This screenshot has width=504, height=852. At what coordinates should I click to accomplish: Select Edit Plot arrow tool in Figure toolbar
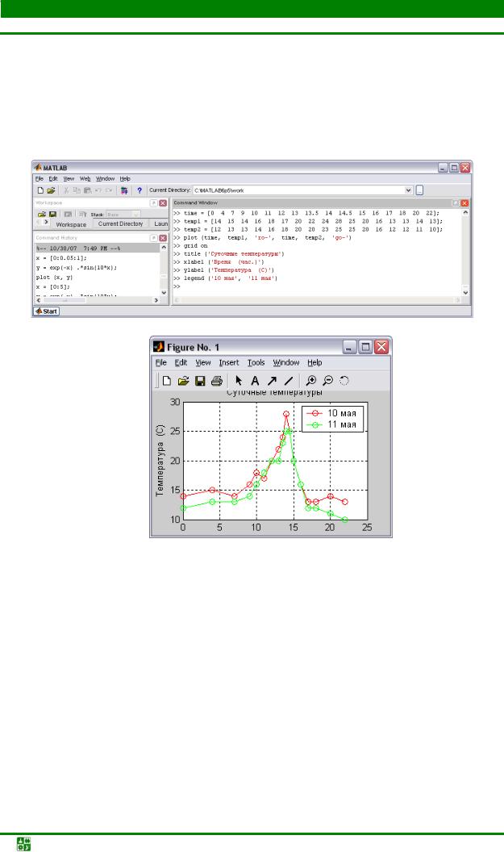(x=239, y=381)
